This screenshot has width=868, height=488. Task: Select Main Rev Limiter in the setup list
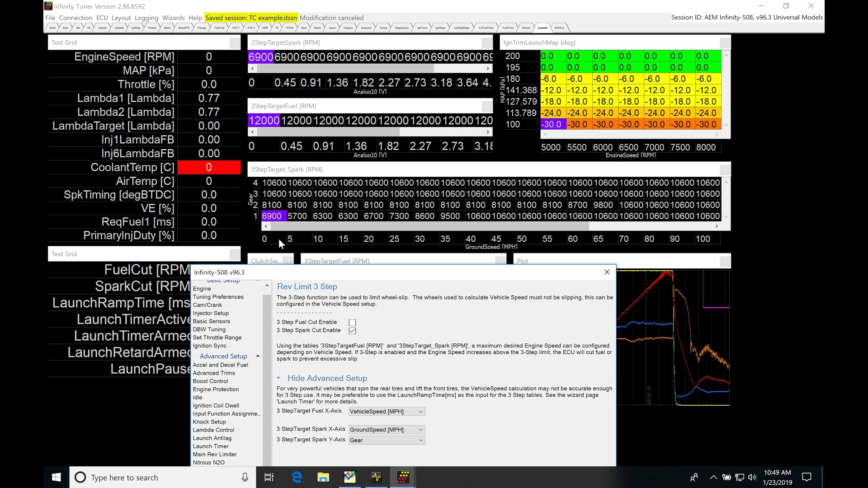214,454
